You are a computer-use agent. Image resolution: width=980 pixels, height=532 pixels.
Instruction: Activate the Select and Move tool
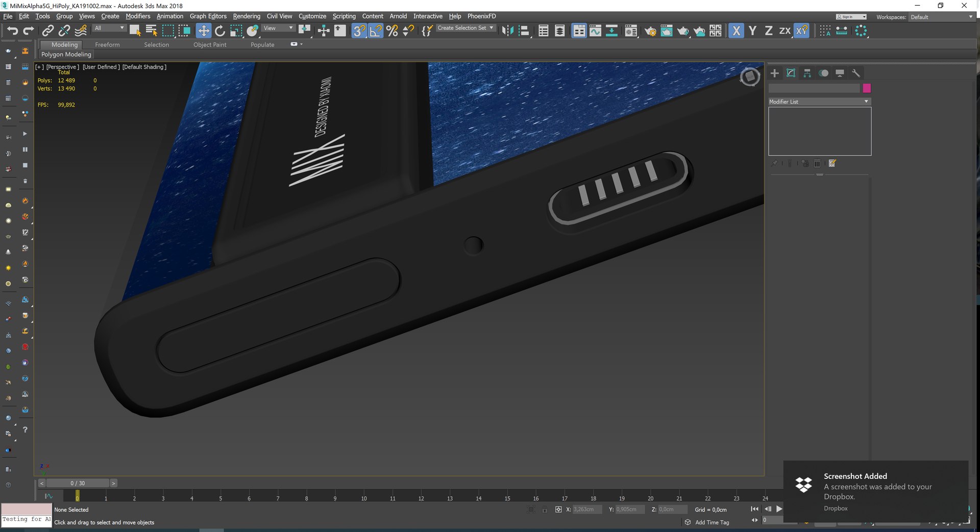click(203, 31)
